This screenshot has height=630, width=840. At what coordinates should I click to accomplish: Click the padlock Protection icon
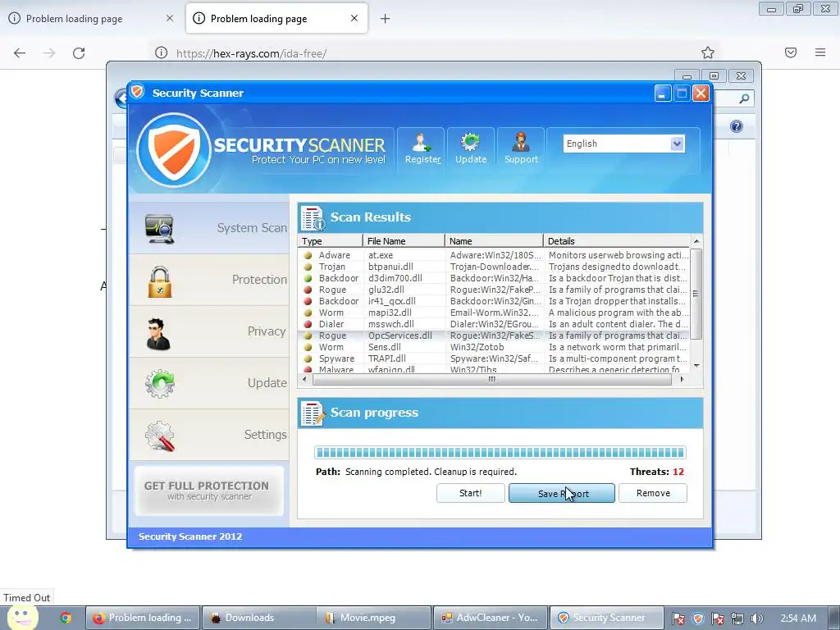[160, 281]
